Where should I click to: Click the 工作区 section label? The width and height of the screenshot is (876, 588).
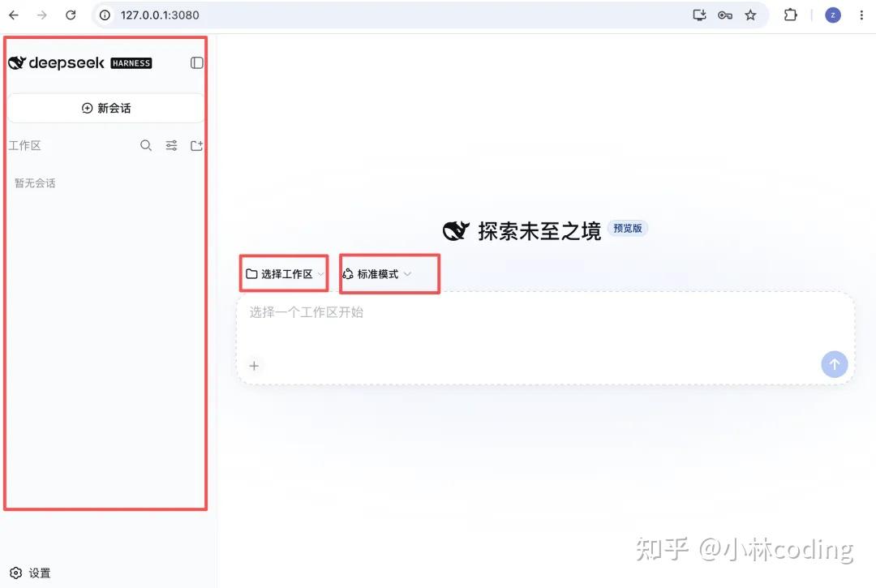tap(24, 146)
